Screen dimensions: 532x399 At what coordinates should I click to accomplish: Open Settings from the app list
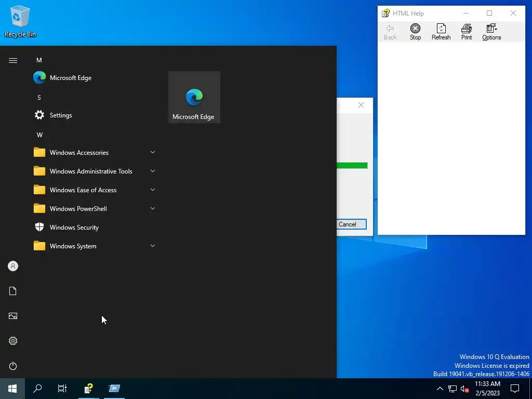click(x=95, y=115)
